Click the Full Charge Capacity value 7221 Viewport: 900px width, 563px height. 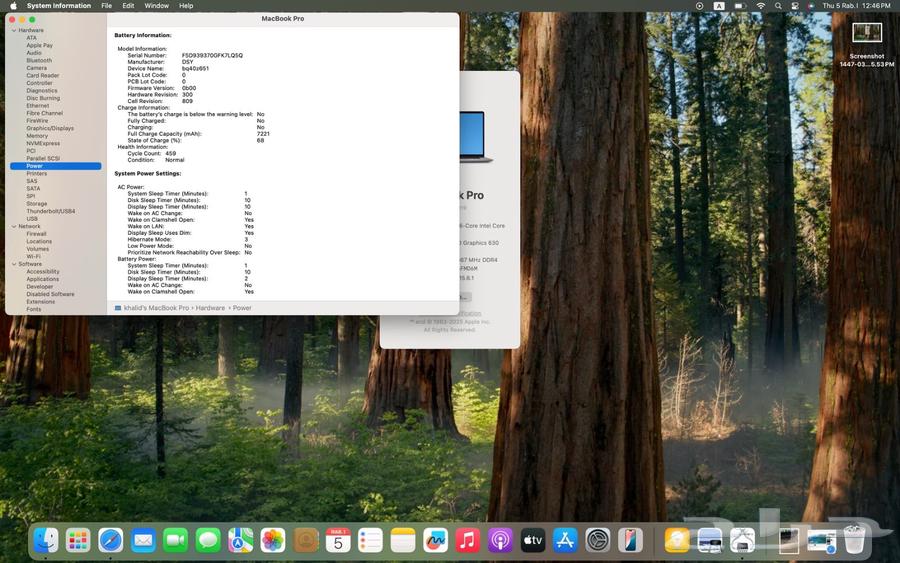(263, 134)
